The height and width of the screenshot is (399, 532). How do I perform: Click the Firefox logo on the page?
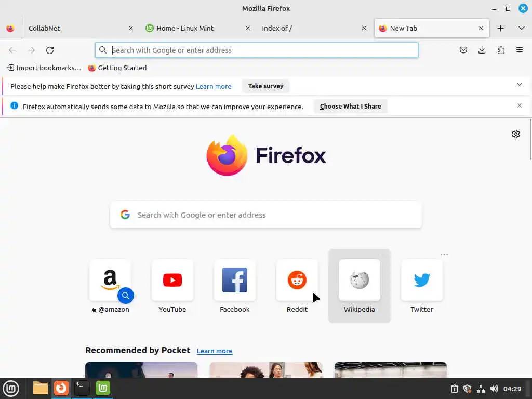[x=266, y=155]
